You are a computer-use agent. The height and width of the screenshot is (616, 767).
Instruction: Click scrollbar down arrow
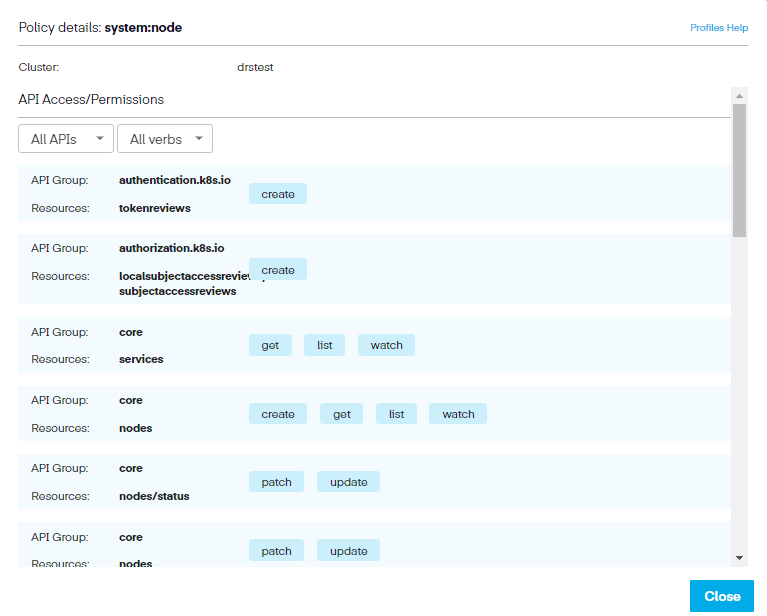click(739, 557)
